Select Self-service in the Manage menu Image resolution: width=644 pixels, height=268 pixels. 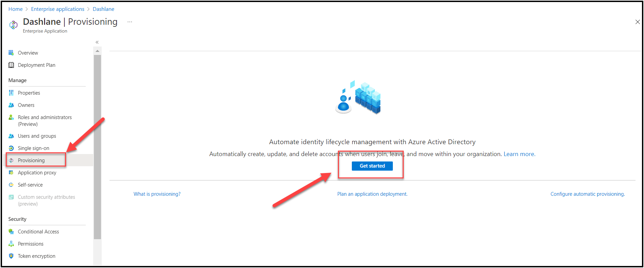(x=30, y=185)
